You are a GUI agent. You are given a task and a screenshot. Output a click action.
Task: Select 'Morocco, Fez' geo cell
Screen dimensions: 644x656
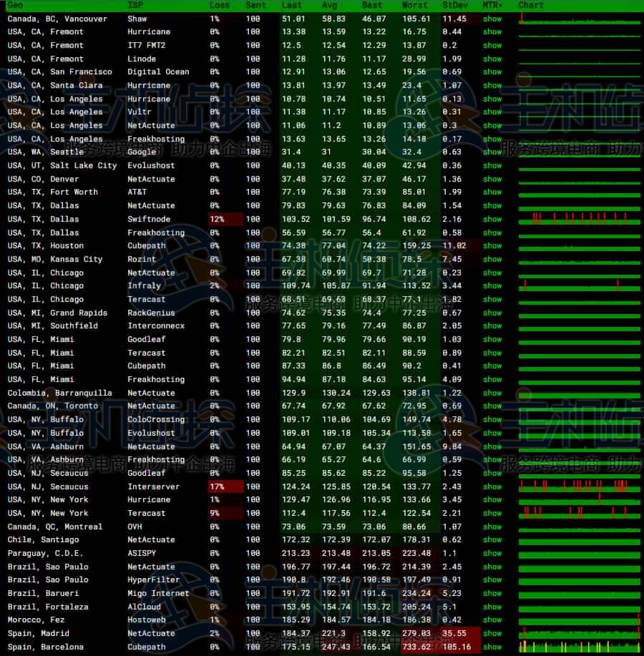click(36, 620)
